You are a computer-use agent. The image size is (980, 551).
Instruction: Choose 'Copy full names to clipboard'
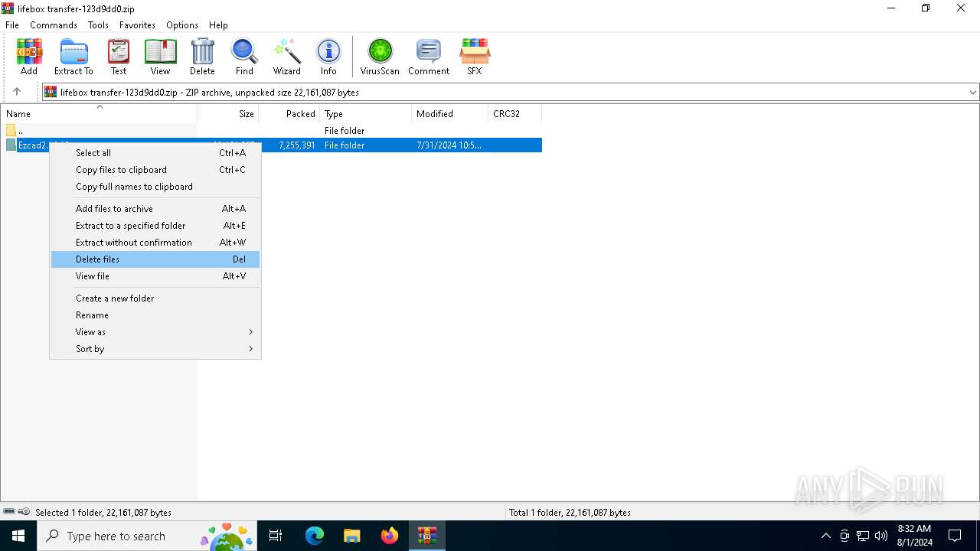click(155, 187)
